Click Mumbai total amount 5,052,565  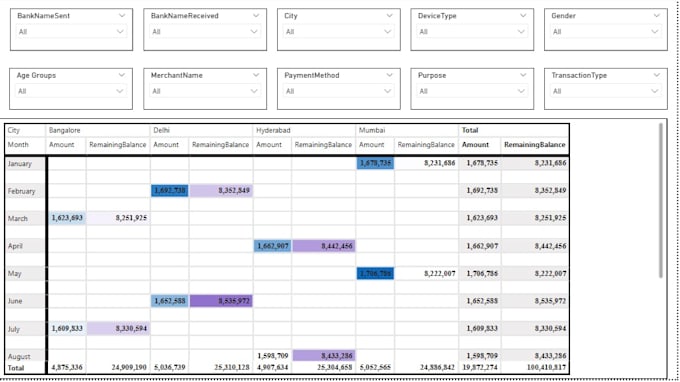point(375,367)
